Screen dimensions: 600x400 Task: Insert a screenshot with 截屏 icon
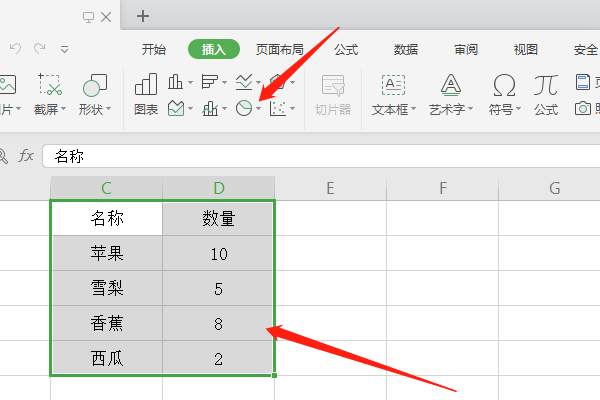tap(50, 85)
